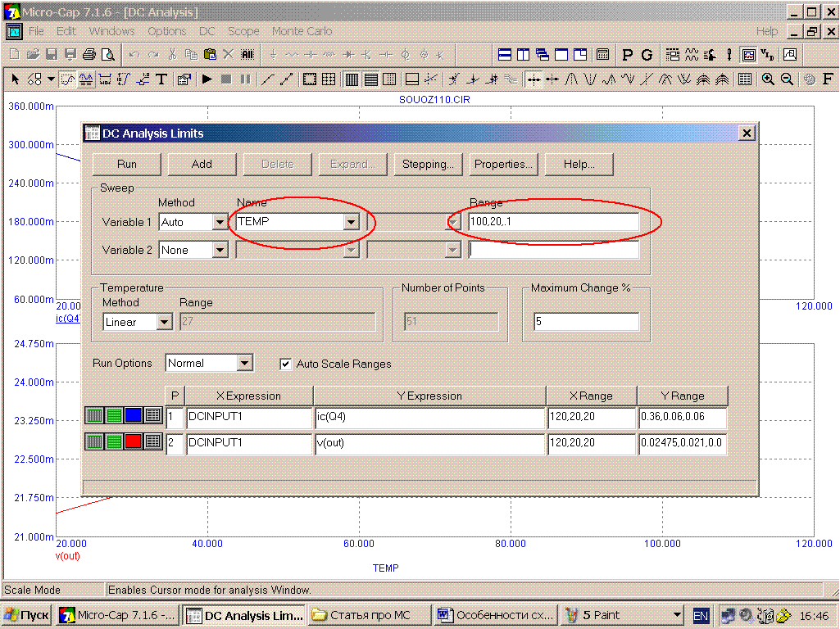
Task: Open the Monte Carlo menu
Action: pos(302,31)
